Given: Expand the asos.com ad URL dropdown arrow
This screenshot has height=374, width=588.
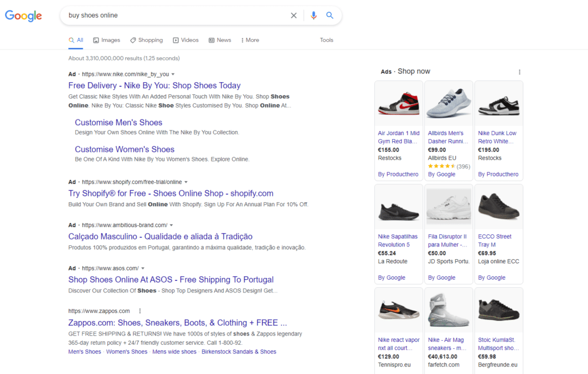Looking at the screenshot, I should pyautogui.click(x=143, y=268).
